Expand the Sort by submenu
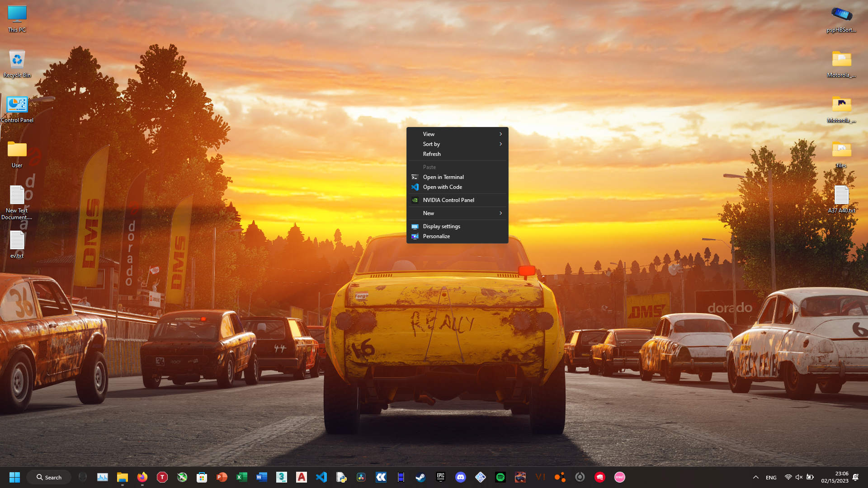 click(457, 144)
